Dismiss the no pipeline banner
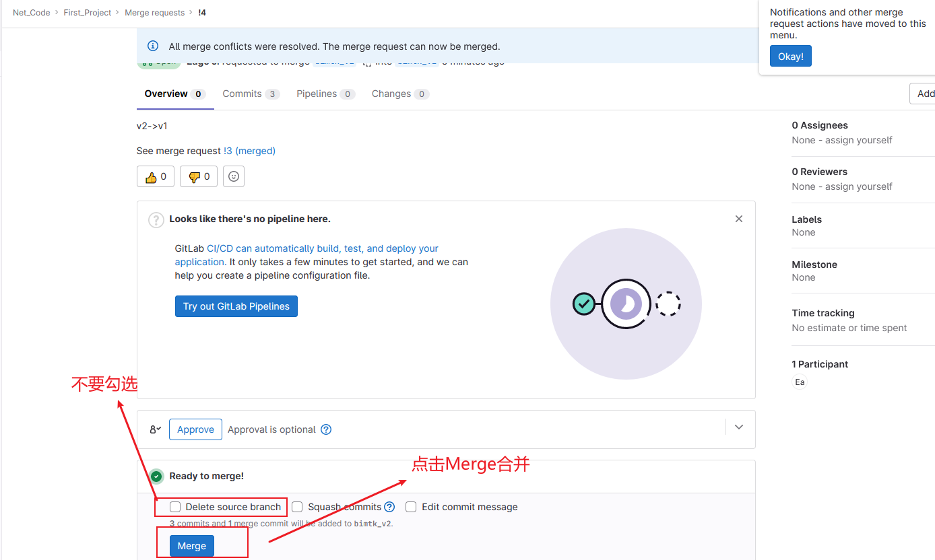This screenshot has width=935, height=560. pos(739,219)
